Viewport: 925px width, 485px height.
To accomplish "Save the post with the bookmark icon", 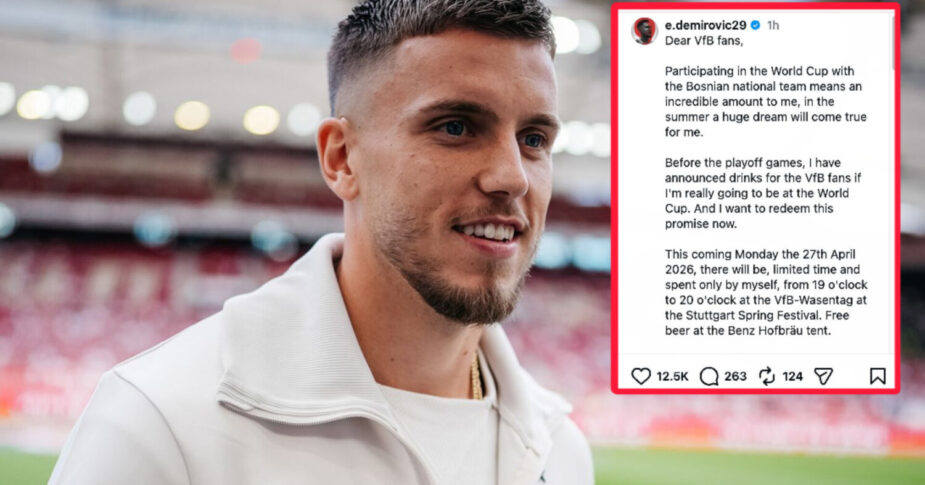I will point(877,376).
